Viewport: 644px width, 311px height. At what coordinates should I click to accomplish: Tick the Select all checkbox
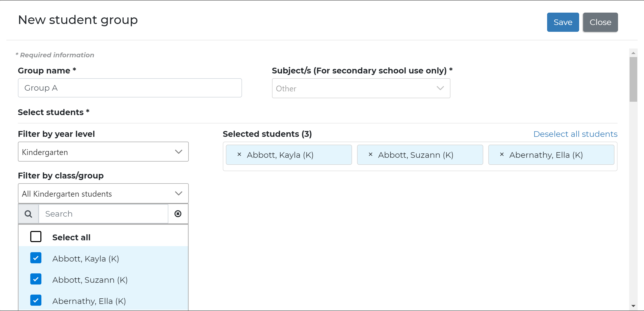click(x=36, y=237)
